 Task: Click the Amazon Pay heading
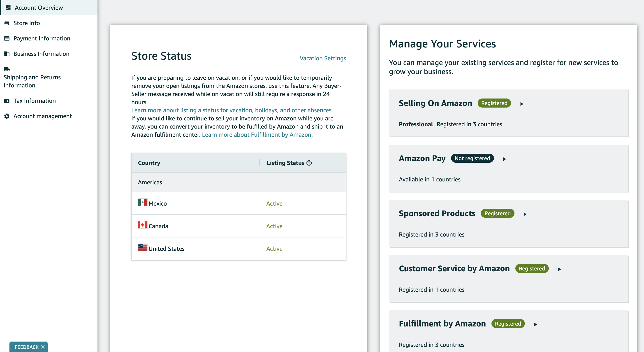pyautogui.click(x=422, y=158)
